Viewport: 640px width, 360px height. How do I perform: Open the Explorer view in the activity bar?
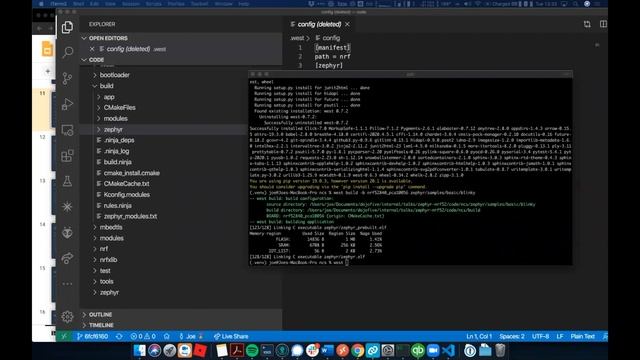pos(67,27)
